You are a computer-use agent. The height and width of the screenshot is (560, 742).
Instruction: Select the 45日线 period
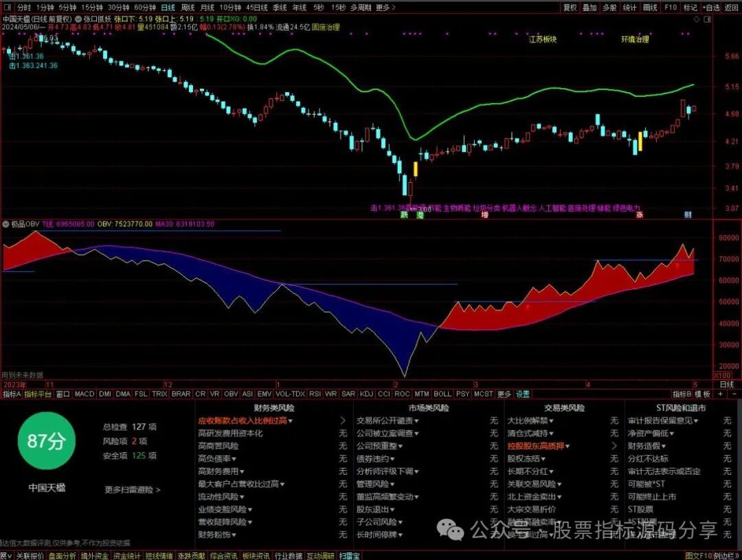point(257,8)
